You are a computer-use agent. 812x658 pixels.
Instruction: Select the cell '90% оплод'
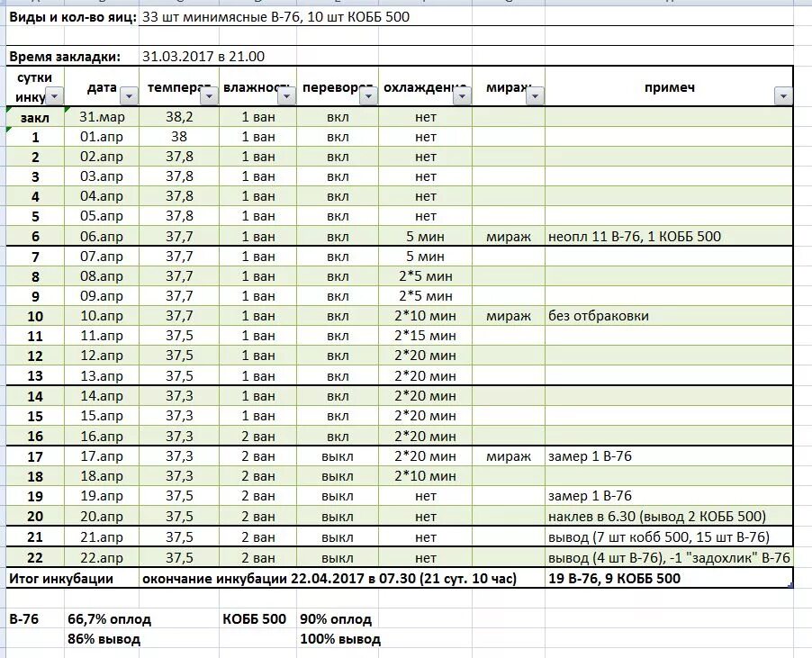336,619
